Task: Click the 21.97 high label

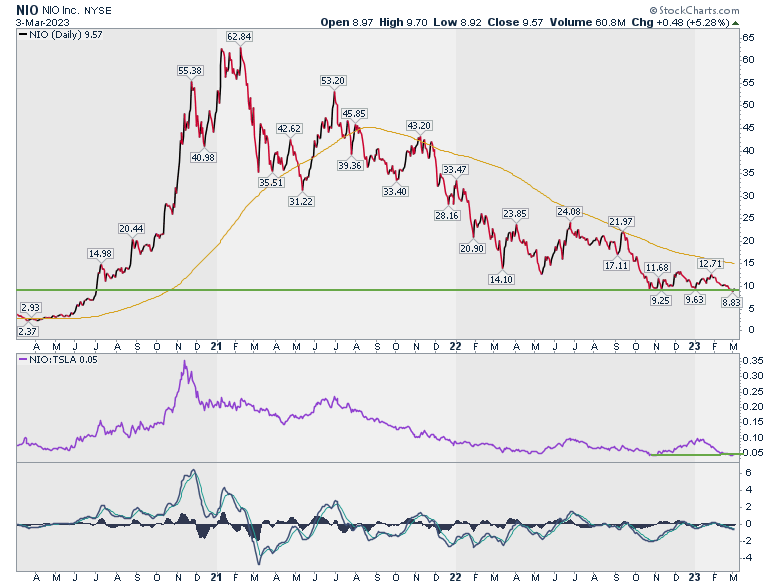Action: pyautogui.click(x=621, y=222)
